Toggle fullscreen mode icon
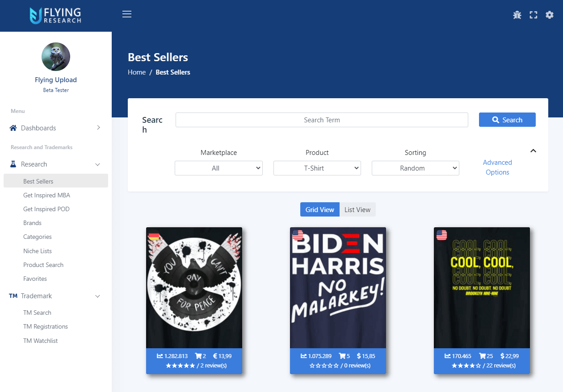 coord(533,15)
